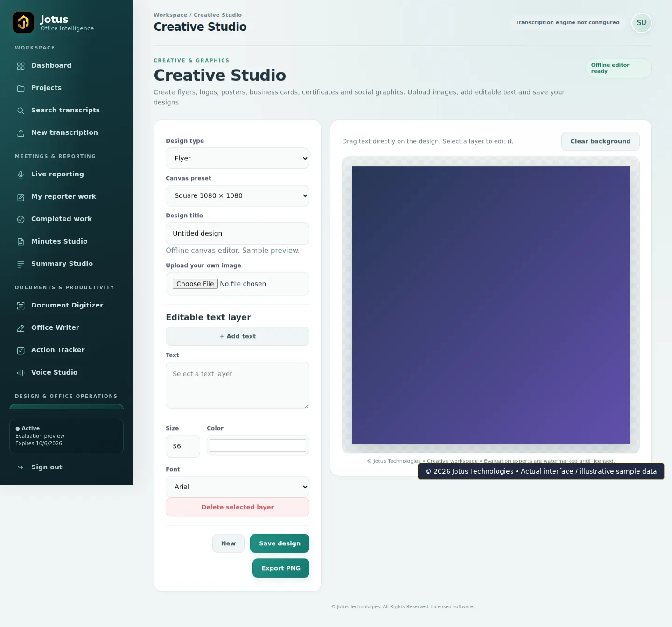The height and width of the screenshot is (627, 672).
Task: Click the Clear background button
Action: [x=600, y=141]
